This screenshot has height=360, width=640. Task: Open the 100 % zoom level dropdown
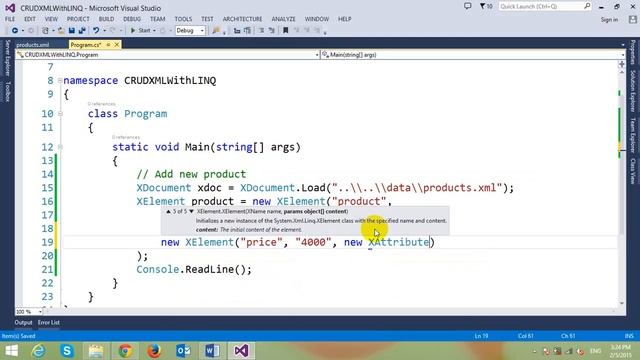pos(29,312)
